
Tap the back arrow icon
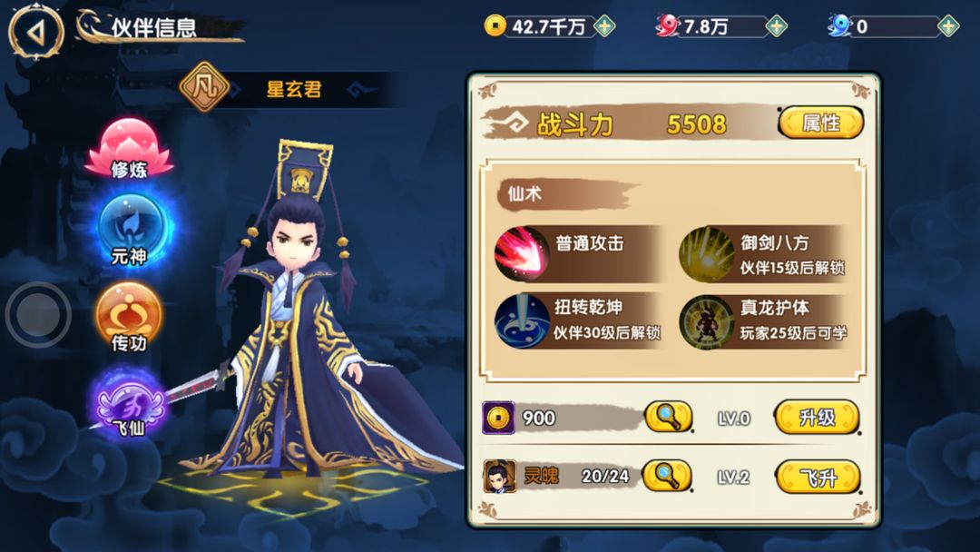click(x=35, y=31)
